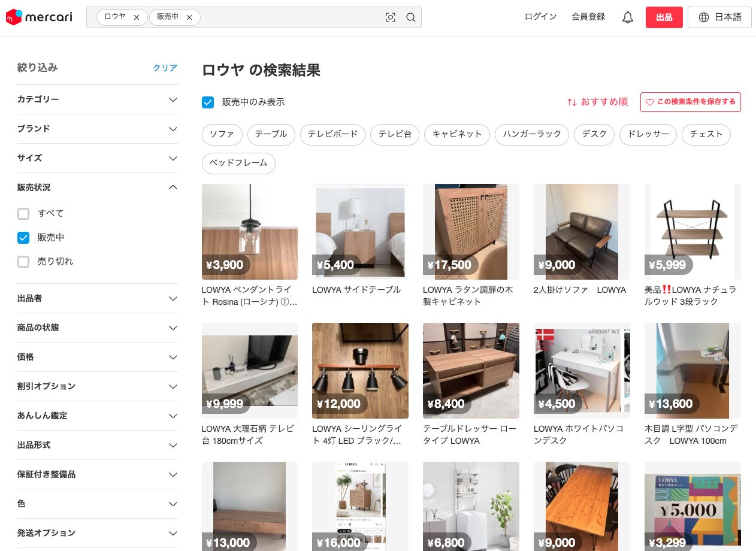Check the すべて status option

click(23, 214)
